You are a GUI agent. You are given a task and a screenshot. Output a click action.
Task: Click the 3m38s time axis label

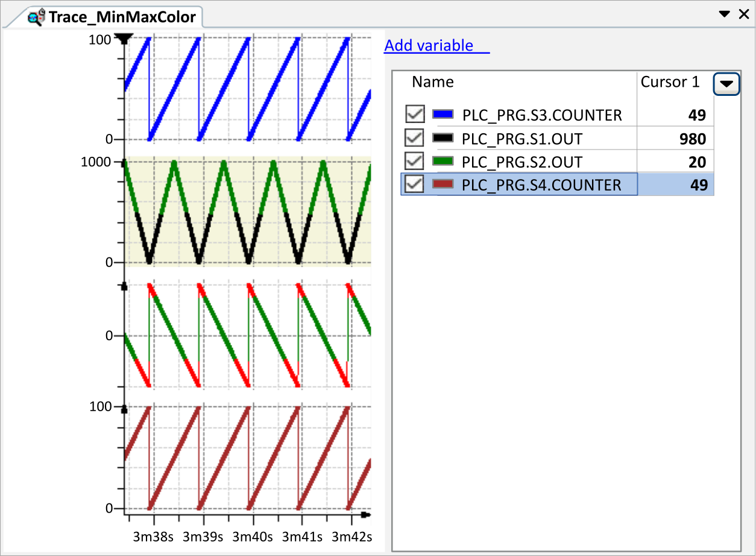point(154,537)
